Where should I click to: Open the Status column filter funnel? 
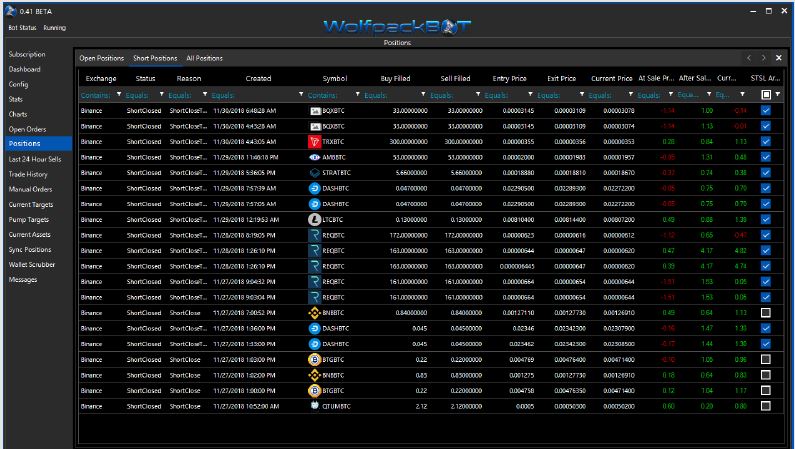click(162, 94)
